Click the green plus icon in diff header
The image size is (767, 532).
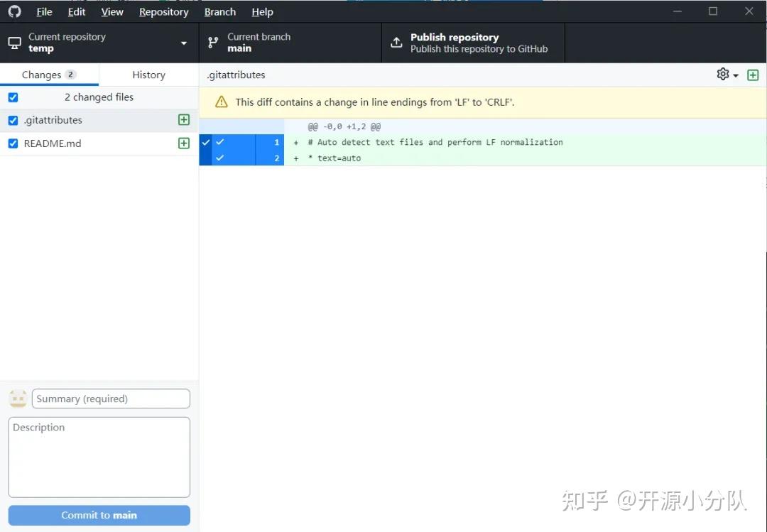coord(753,74)
